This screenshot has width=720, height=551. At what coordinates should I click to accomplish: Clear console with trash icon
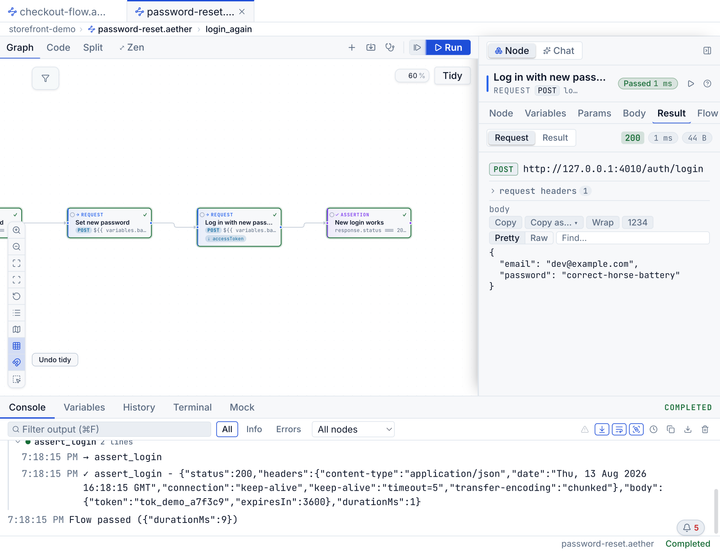point(705,429)
